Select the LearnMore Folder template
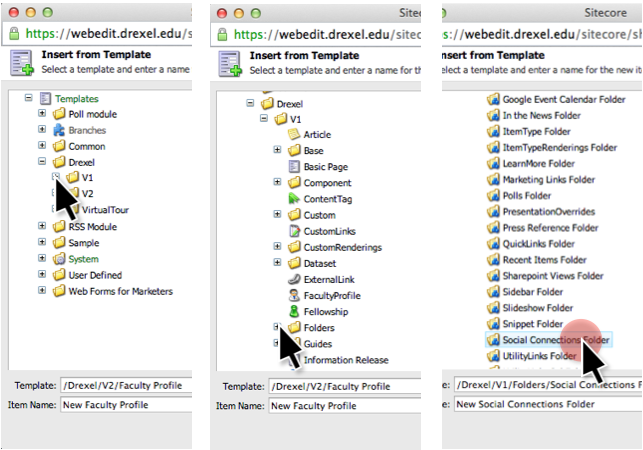 click(x=538, y=163)
